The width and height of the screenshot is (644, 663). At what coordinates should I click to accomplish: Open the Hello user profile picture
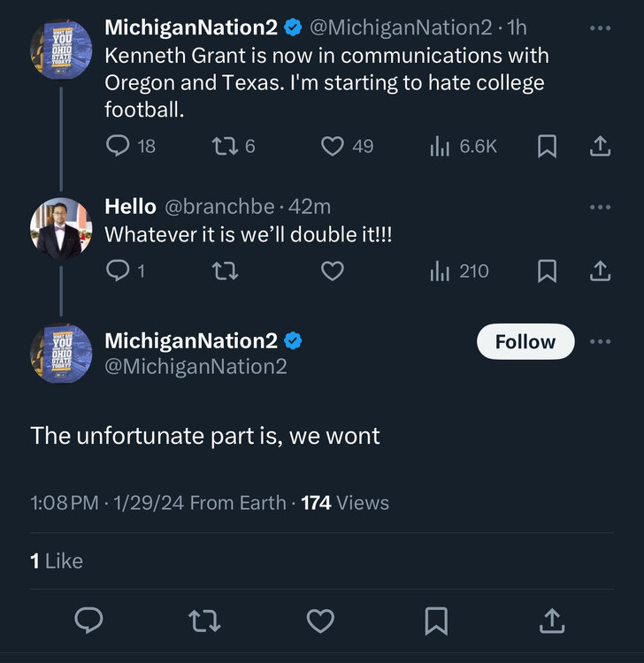tap(61, 228)
